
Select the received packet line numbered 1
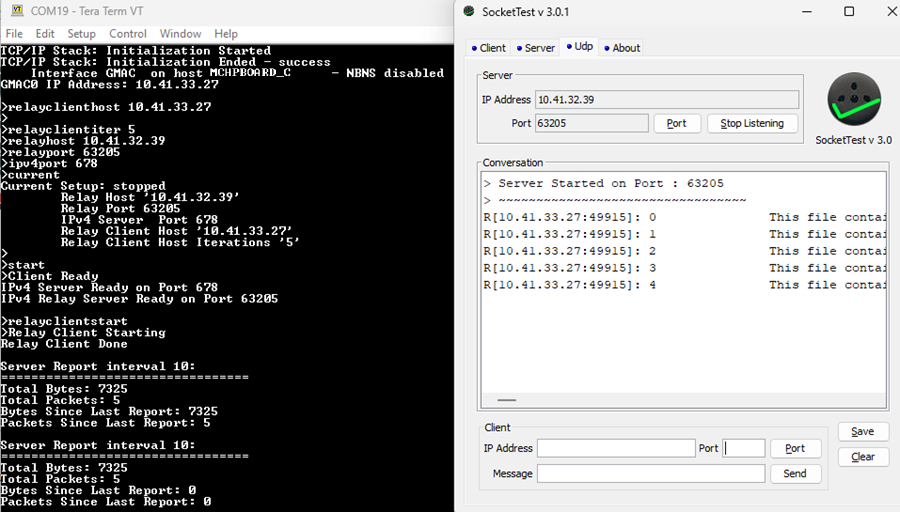tap(684, 234)
